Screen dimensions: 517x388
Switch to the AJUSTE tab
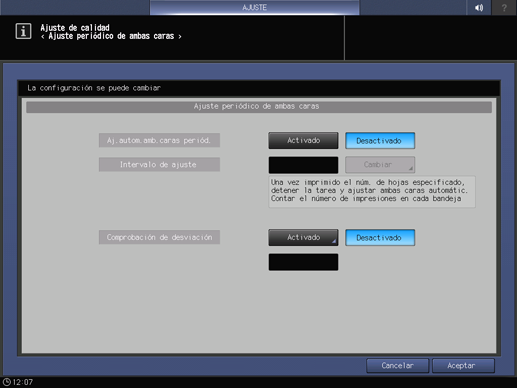coord(254,7)
